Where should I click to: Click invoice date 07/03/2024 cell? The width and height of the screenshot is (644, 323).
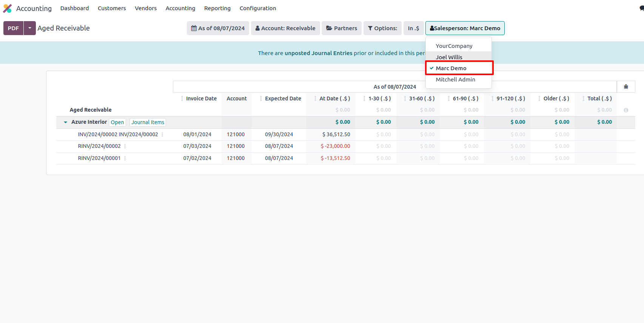tap(197, 146)
